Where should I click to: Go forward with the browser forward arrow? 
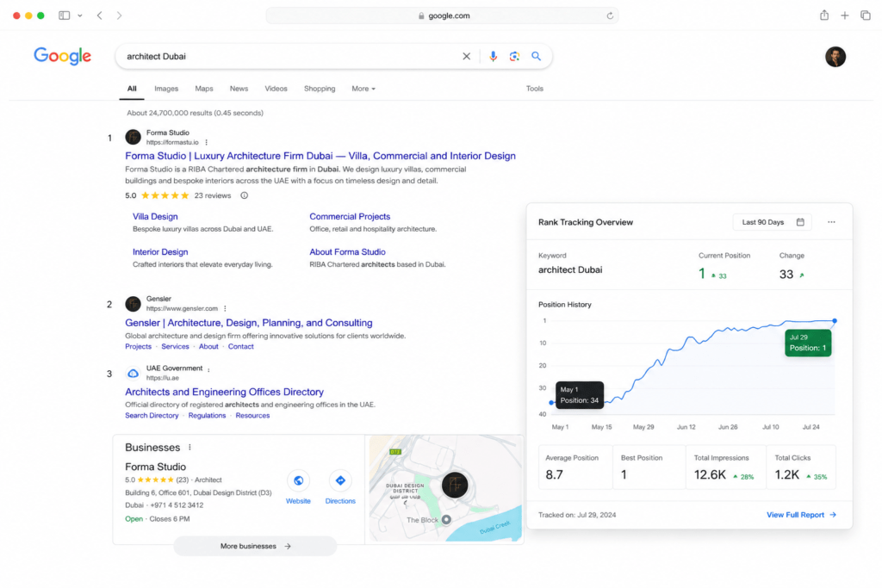(119, 15)
